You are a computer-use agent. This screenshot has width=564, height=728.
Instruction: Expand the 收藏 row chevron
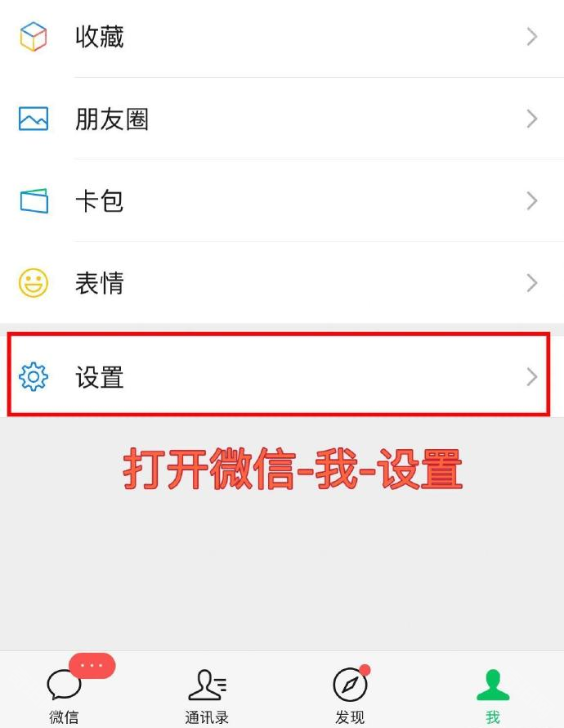532,37
